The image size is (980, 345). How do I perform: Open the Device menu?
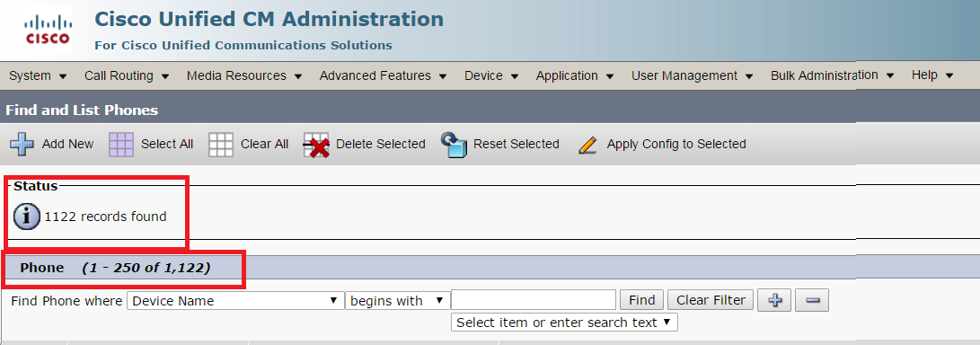coord(491,75)
